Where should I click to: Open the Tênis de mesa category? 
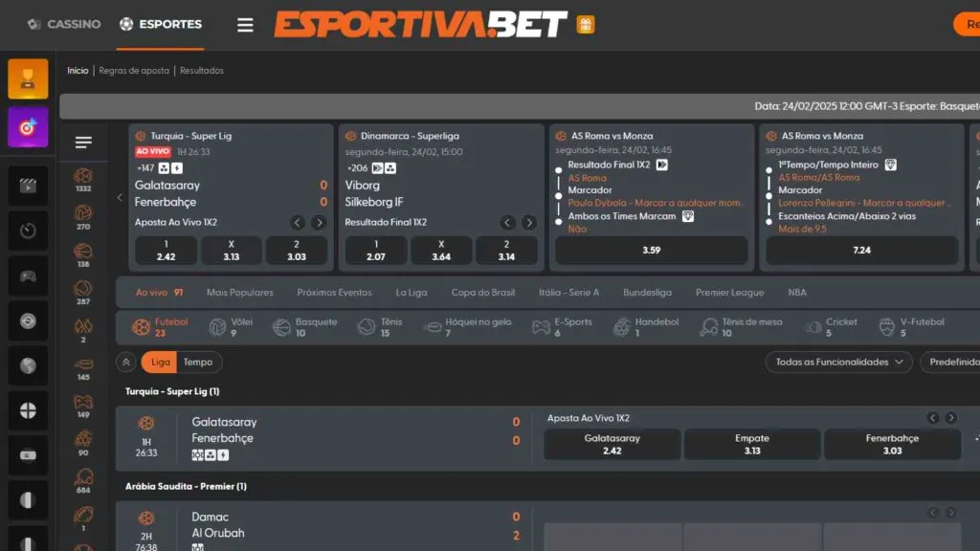tap(708, 325)
